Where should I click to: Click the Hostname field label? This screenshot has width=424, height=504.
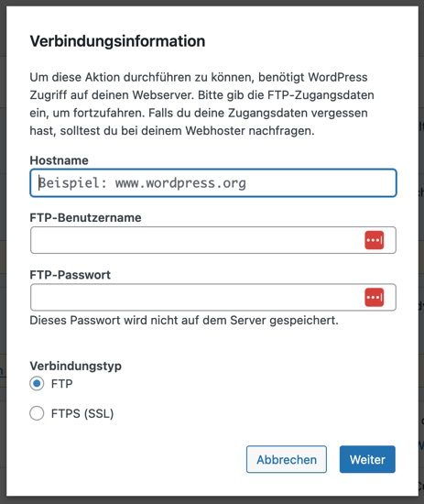click(x=60, y=160)
